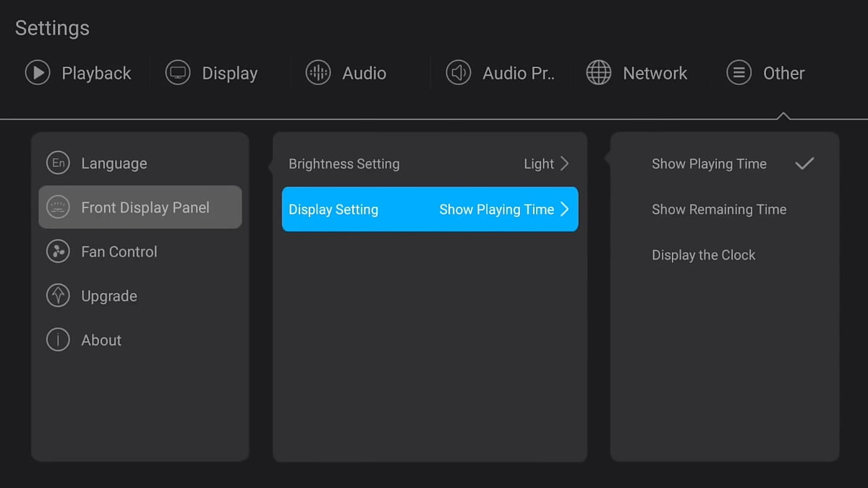
Task: Click the Audio waveform icon
Action: pyautogui.click(x=318, y=73)
